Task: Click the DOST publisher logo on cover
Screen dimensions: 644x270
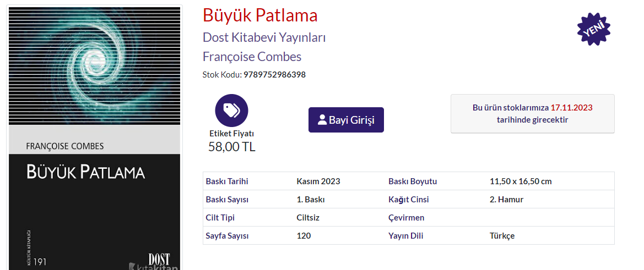Action: click(159, 259)
